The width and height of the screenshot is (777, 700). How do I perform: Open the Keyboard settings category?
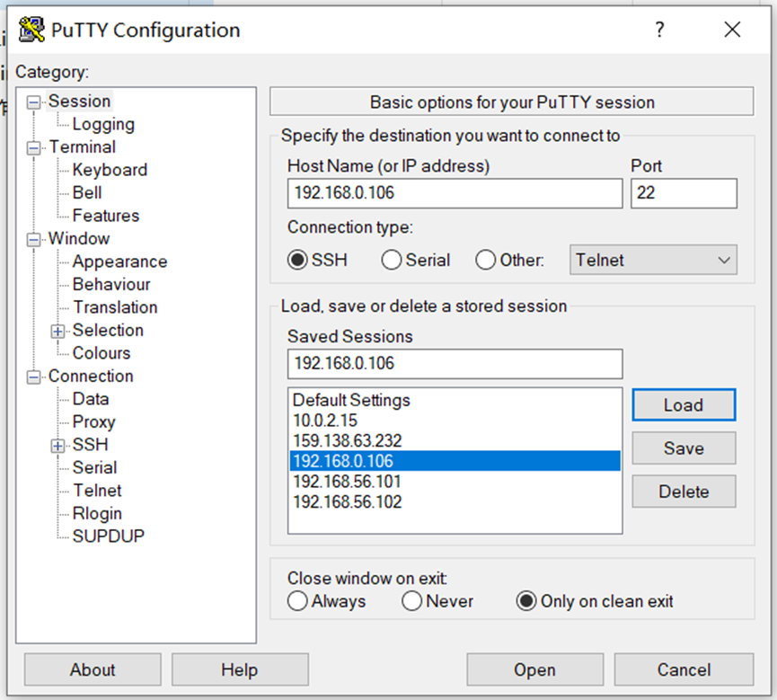pos(110,170)
